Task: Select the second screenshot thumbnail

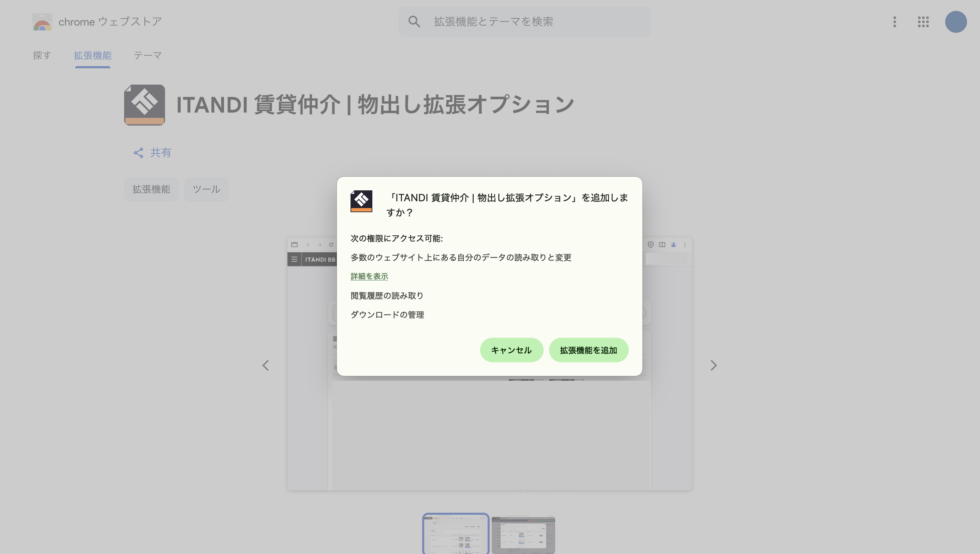Action: [523, 535]
